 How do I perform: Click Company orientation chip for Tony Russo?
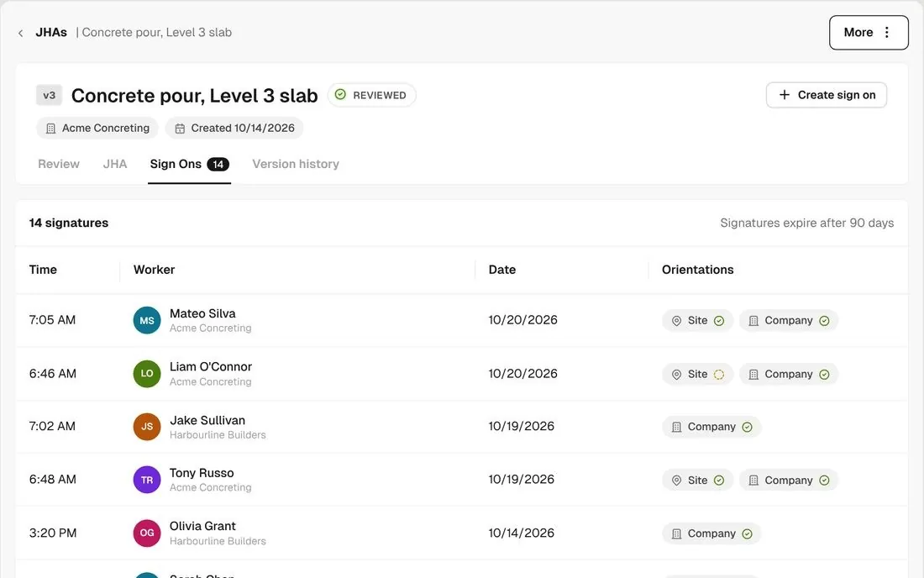click(789, 481)
